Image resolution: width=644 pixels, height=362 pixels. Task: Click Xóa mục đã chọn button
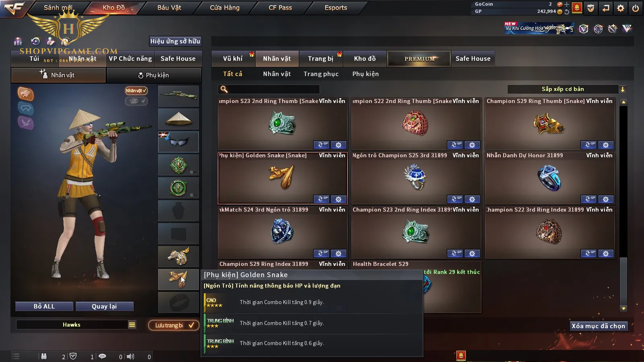pyautogui.click(x=599, y=326)
